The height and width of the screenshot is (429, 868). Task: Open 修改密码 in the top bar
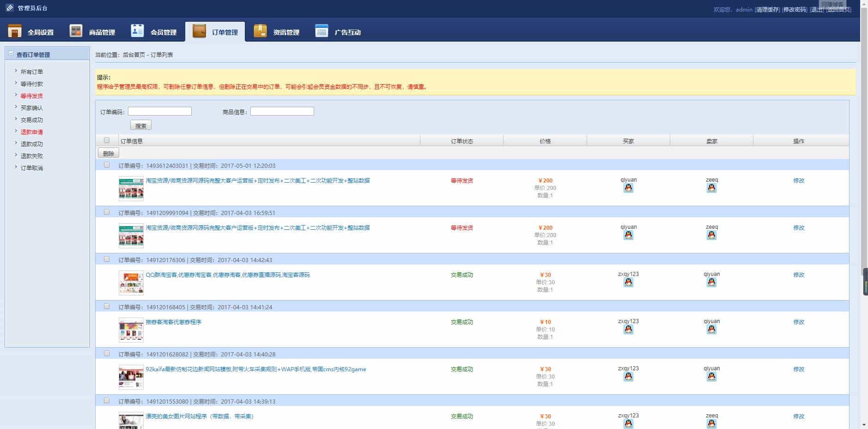pos(795,9)
